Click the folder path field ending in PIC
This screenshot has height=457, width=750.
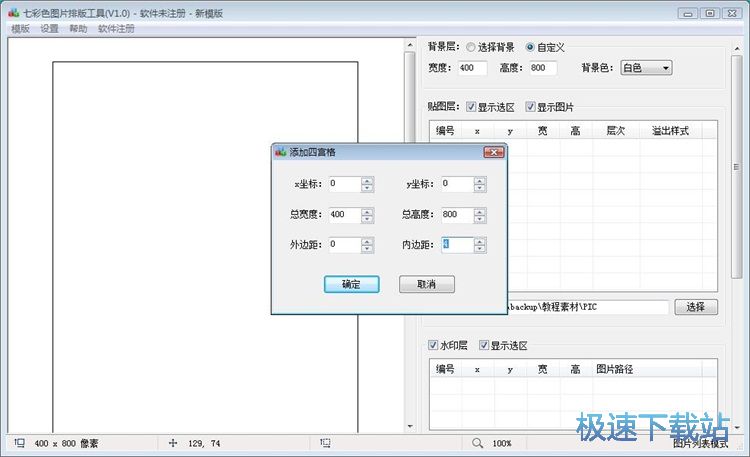(x=587, y=307)
